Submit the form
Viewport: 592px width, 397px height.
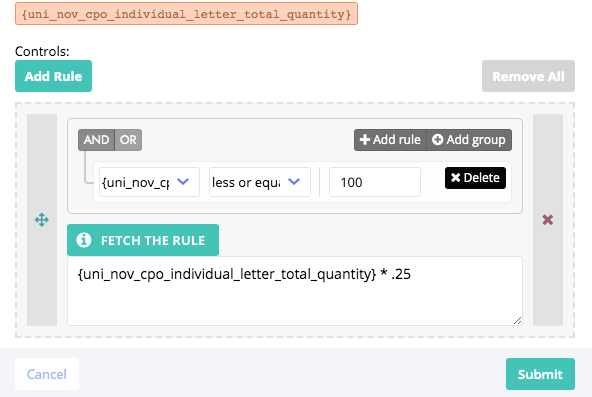tap(540, 374)
